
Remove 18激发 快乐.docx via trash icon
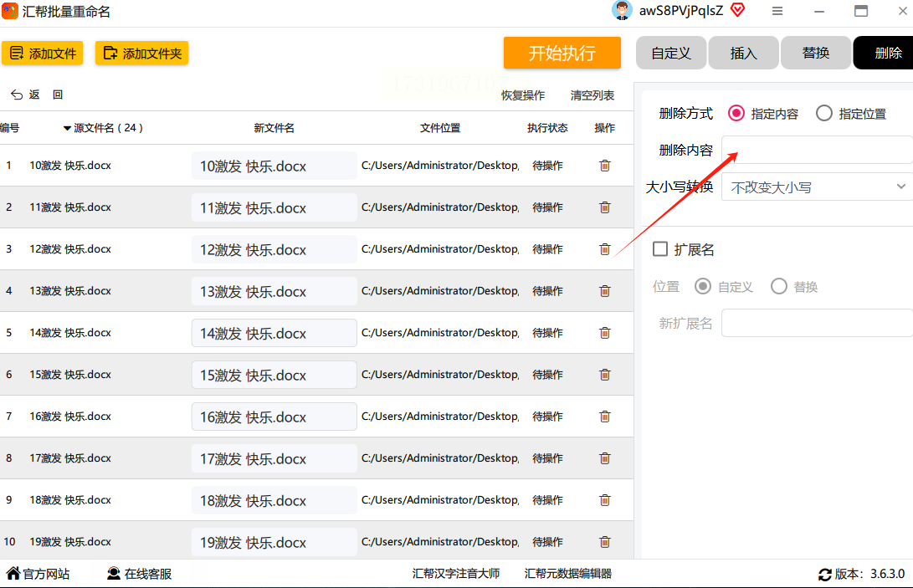605,501
